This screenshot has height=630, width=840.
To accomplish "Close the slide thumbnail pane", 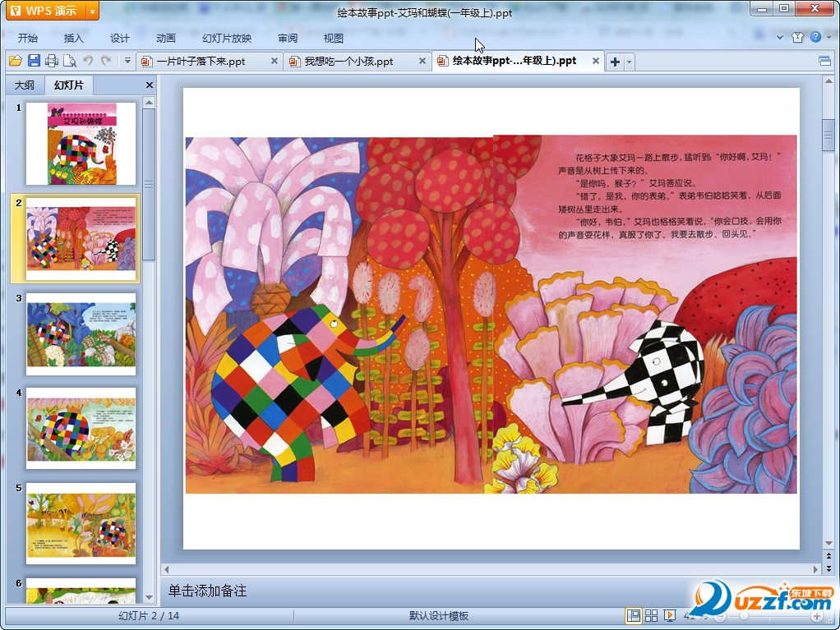I will coord(150,85).
